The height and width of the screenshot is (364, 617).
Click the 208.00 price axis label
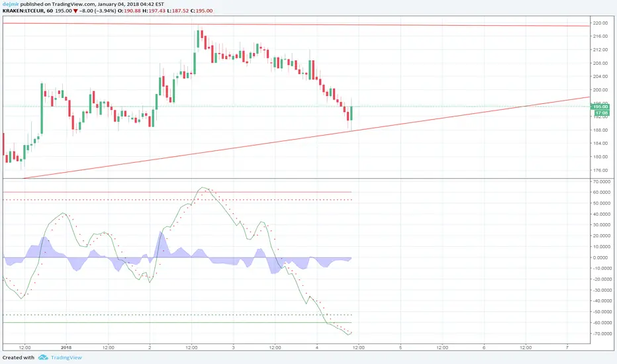(x=600, y=63)
